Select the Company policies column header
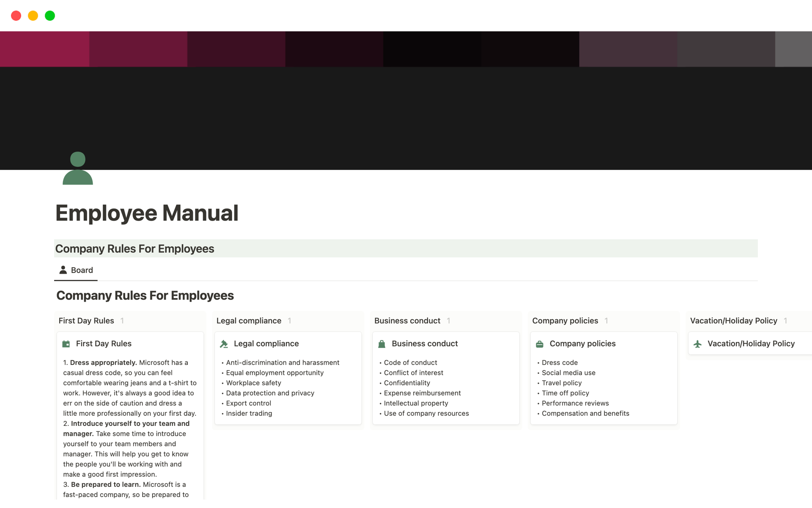The height and width of the screenshot is (508, 812). click(565, 320)
